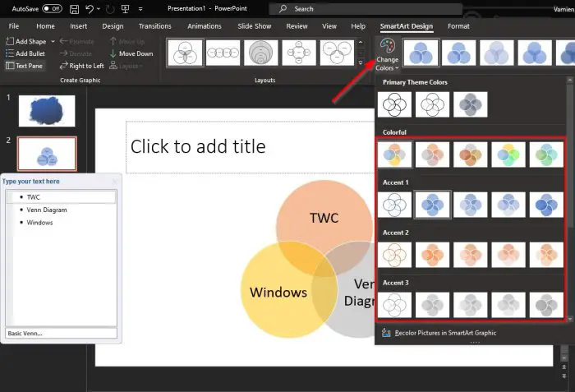Select the Linear Venn layout thumbnail

click(x=223, y=53)
